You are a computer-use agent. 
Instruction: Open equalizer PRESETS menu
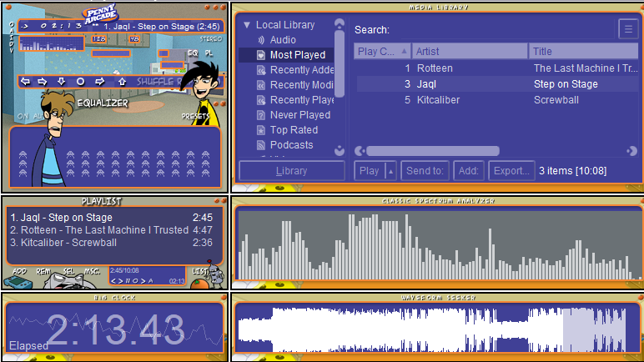click(x=195, y=116)
